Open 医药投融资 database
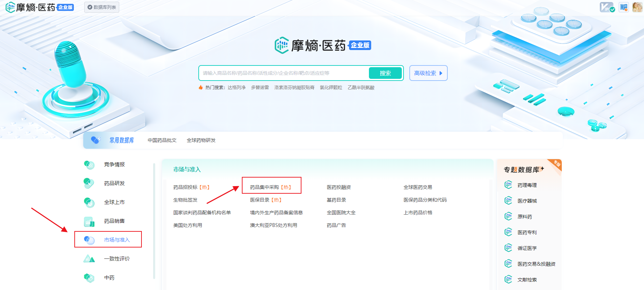This screenshot has height=290, width=644. click(x=339, y=187)
